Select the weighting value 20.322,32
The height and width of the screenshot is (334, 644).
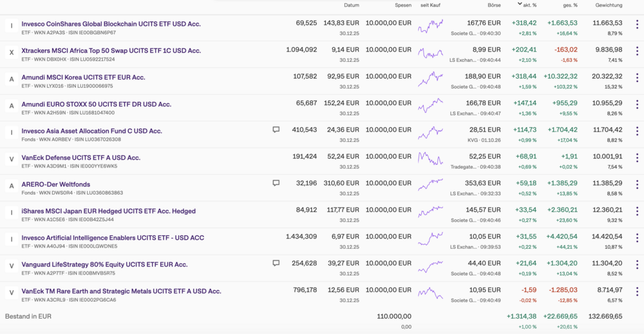pyautogui.click(x=607, y=77)
